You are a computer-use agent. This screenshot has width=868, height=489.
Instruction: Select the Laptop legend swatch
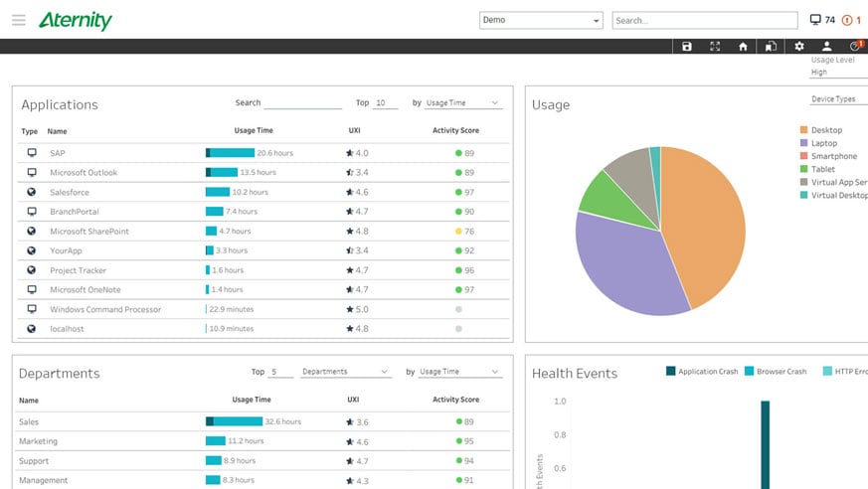[x=803, y=143]
